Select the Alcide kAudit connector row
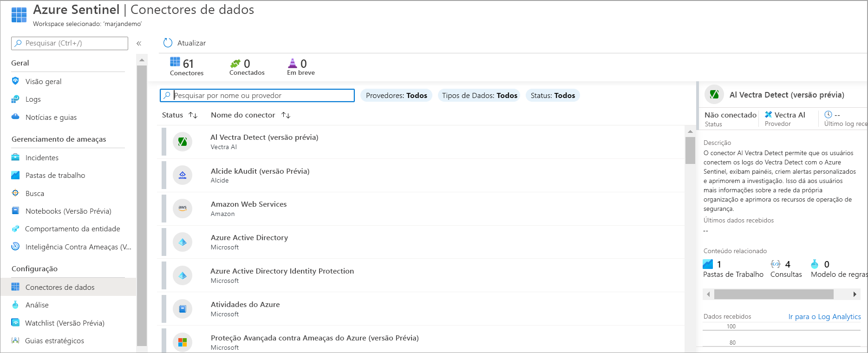Screen dimensions: 868x353 (x=423, y=175)
